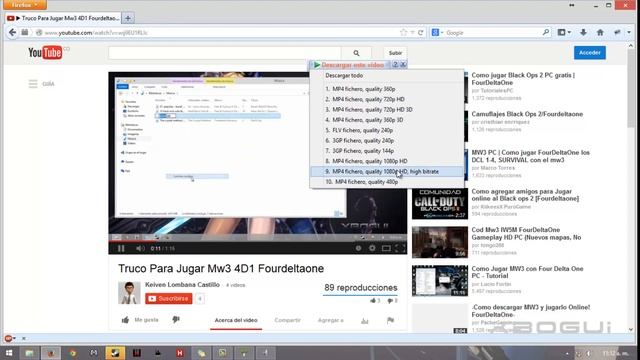Open Call of Duty Black Ops II thumbnail
This screenshot has height=360, width=640.
pyautogui.click(x=440, y=204)
